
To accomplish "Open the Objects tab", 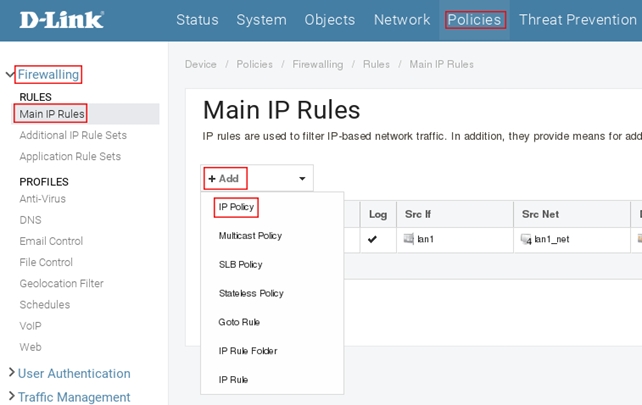I will click(x=330, y=20).
